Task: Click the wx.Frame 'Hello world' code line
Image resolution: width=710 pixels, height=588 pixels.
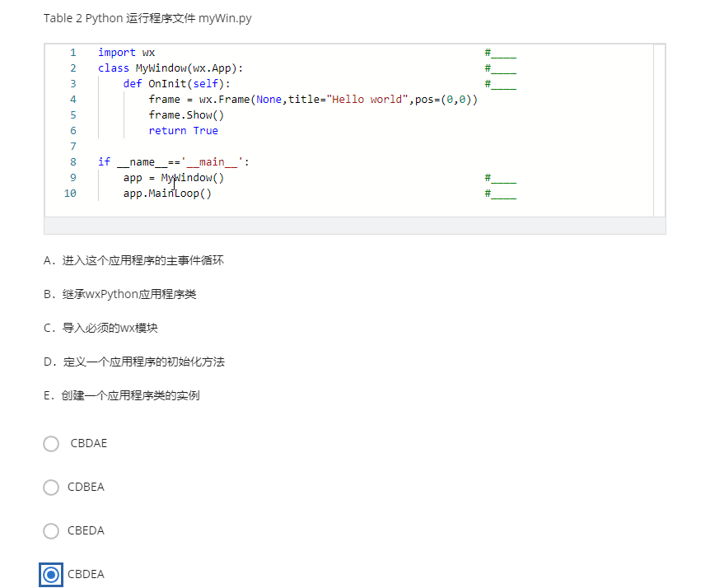Action: point(313,100)
